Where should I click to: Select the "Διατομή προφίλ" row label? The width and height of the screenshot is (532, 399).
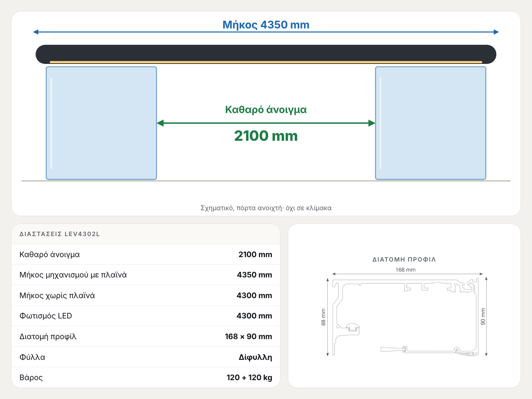pos(48,337)
